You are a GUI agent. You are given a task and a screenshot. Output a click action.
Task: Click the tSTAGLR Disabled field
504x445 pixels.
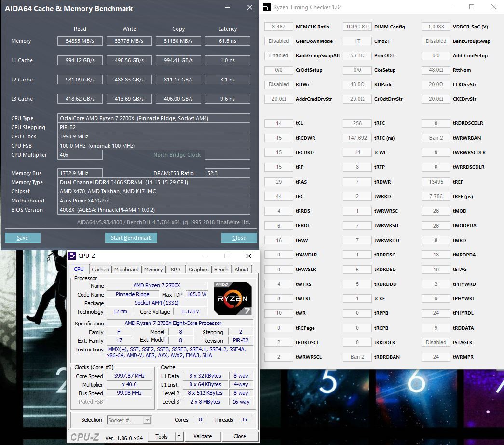[436, 342]
